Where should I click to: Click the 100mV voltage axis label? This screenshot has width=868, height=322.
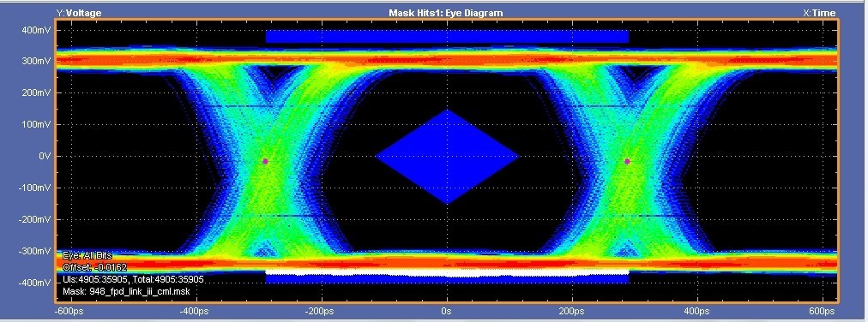pos(37,125)
